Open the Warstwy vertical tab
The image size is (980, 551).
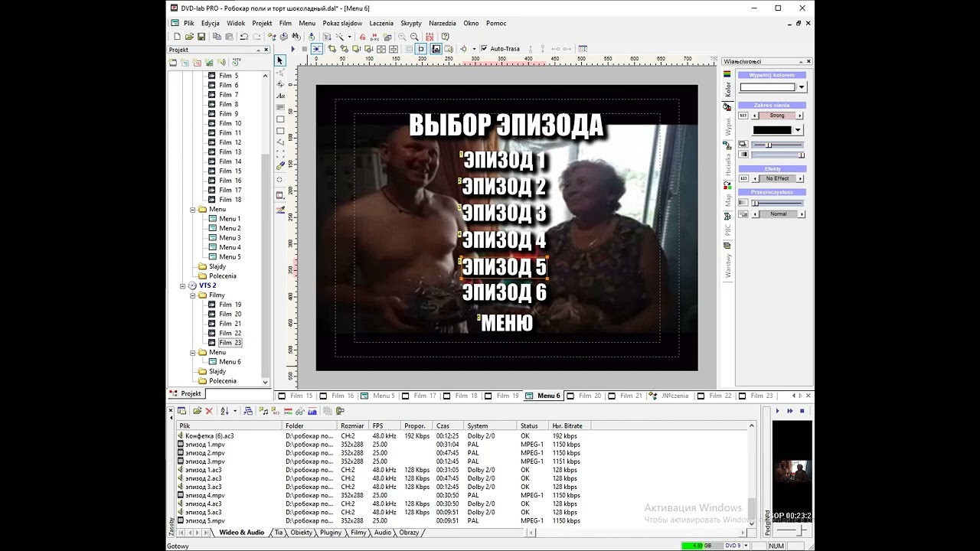(727, 260)
